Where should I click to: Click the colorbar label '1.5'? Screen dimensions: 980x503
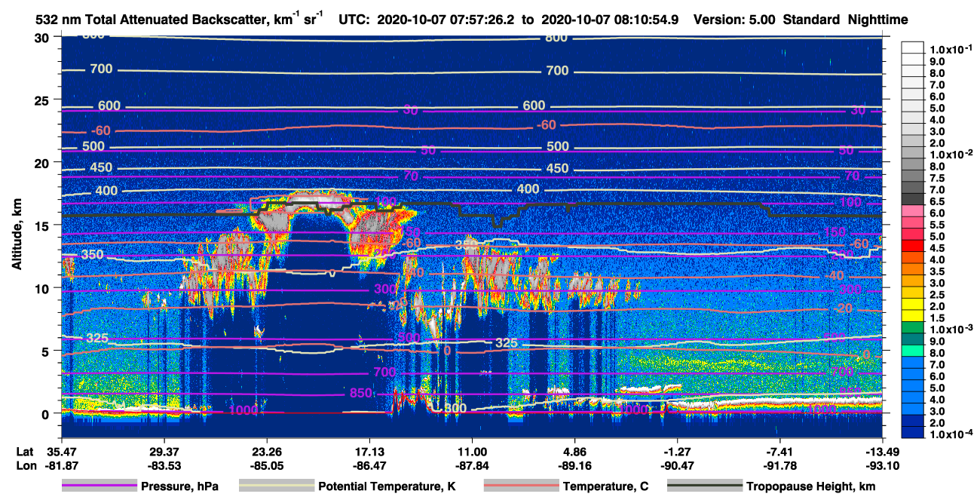(936, 319)
